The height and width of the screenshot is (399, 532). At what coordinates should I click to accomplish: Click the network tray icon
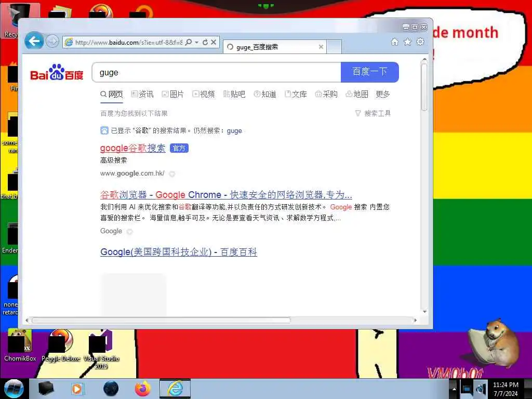pos(467,389)
